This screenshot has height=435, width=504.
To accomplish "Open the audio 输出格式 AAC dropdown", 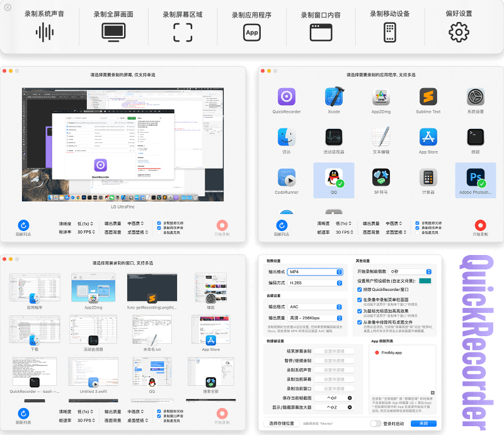I will (x=315, y=307).
